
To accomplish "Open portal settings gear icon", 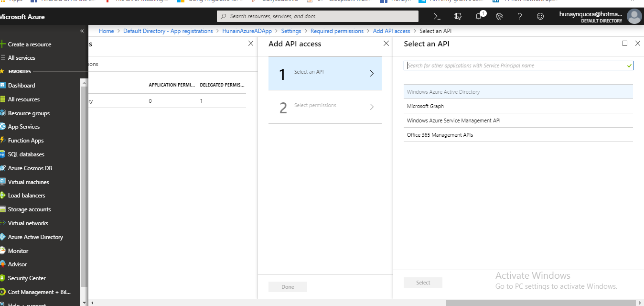I will click(499, 16).
